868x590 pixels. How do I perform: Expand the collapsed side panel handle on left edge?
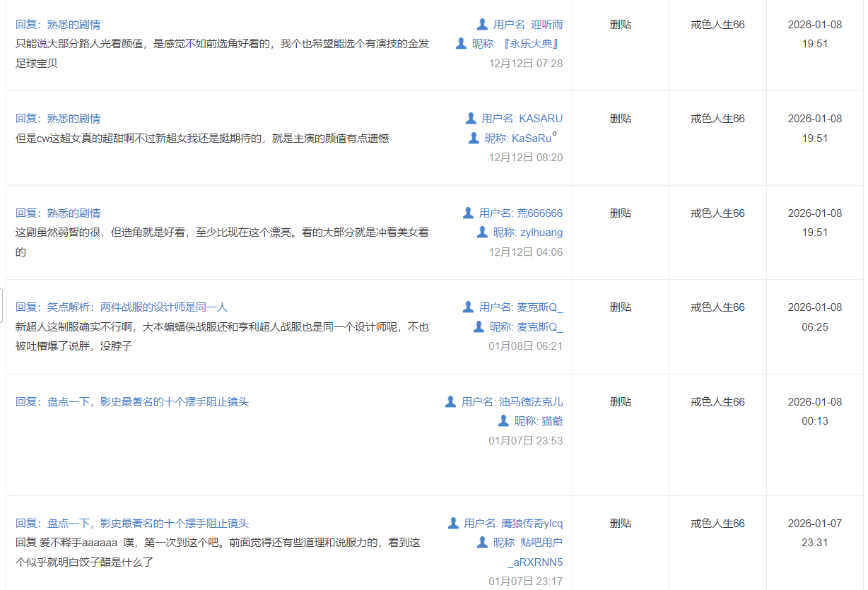pos(2,305)
